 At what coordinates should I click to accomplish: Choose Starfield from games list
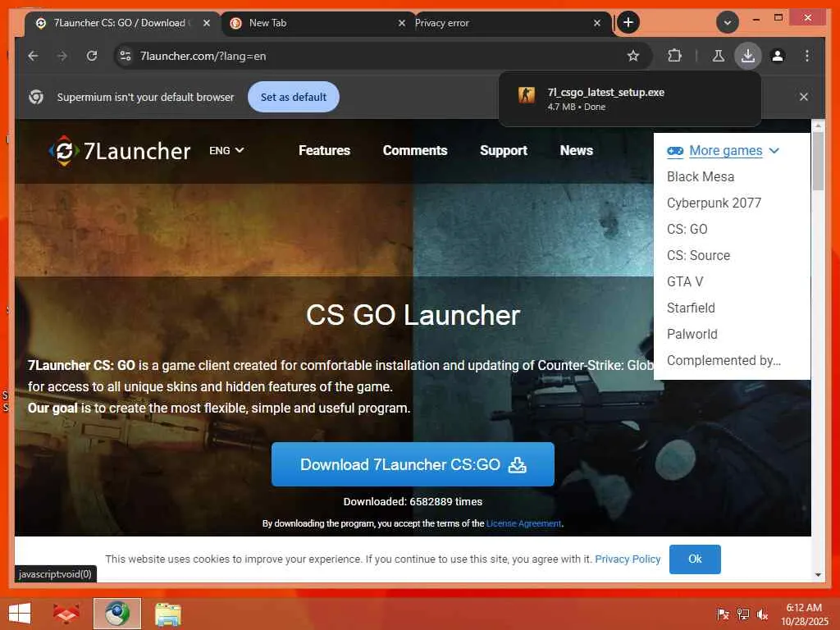pyautogui.click(x=691, y=308)
